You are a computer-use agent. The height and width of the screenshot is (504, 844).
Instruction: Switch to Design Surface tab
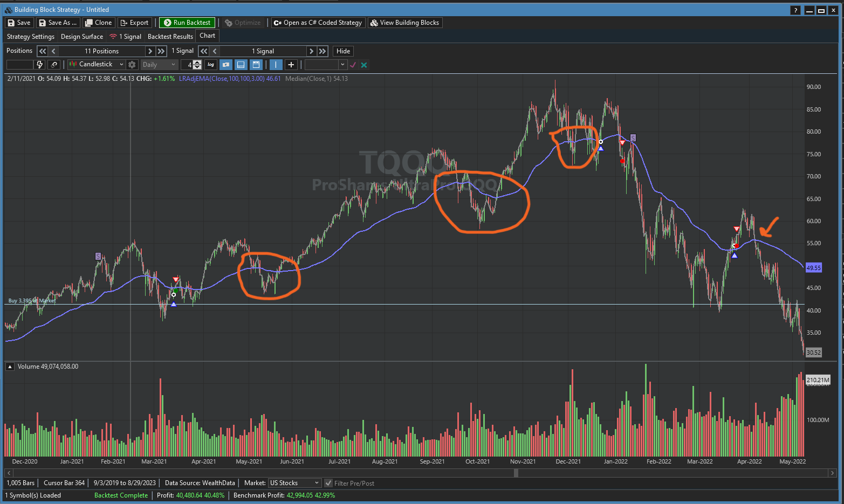[x=82, y=37]
